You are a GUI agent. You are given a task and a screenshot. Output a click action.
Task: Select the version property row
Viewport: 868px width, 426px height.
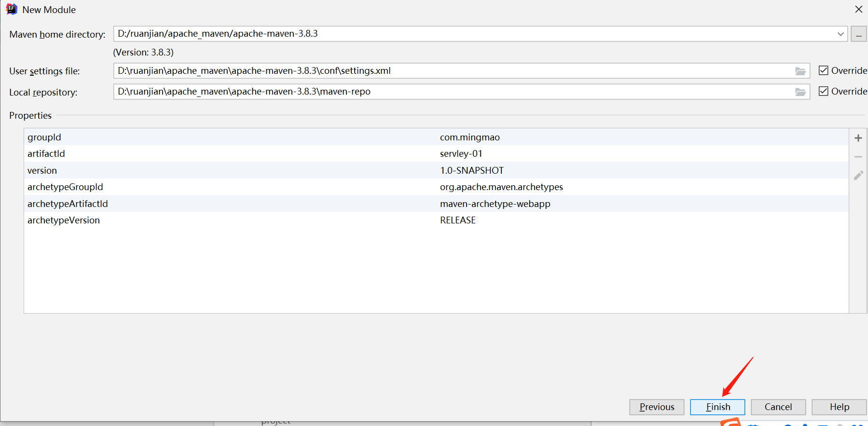tap(436, 170)
